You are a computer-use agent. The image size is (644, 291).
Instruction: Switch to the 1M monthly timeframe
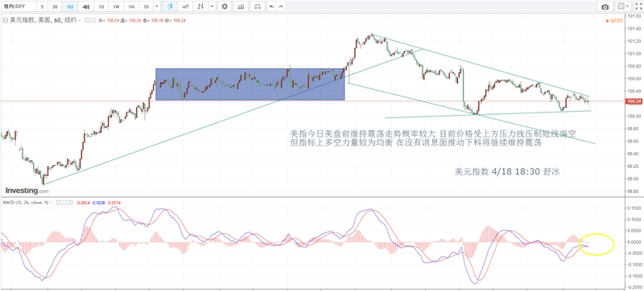tap(131, 6)
